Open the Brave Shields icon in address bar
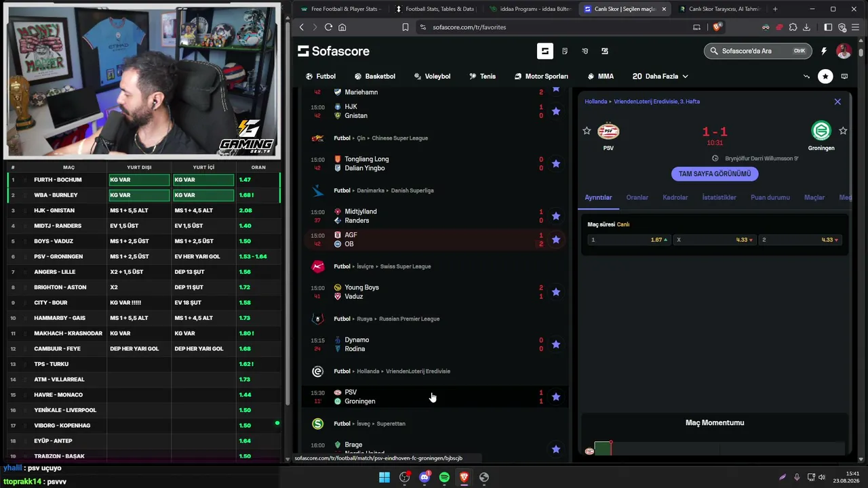Image resolution: width=868 pixels, height=488 pixels. click(717, 27)
